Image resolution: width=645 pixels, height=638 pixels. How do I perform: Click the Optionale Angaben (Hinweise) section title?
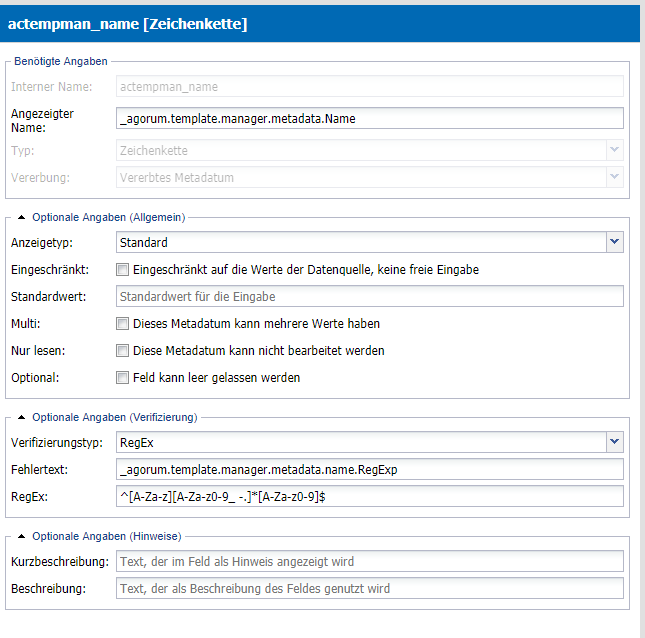coord(107,536)
